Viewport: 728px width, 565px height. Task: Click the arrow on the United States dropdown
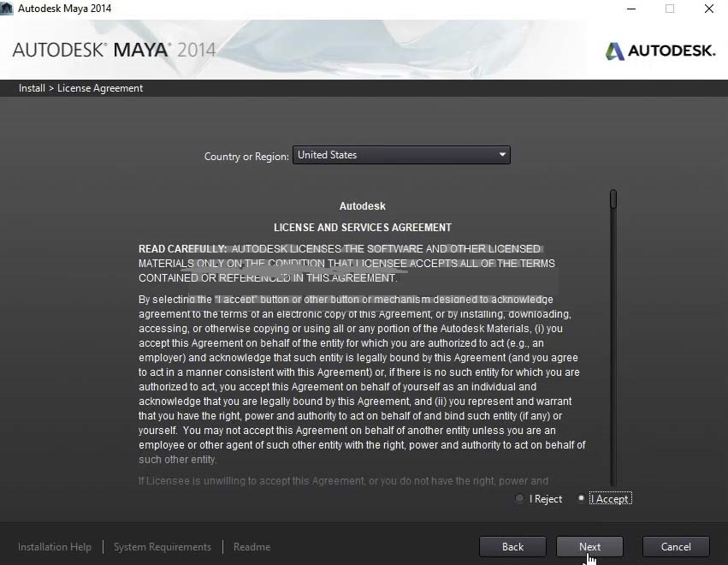coord(502,155)
